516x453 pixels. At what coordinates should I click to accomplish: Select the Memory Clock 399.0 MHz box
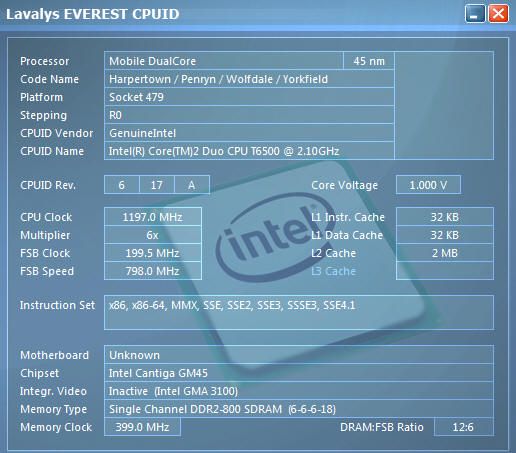point(142,427)
